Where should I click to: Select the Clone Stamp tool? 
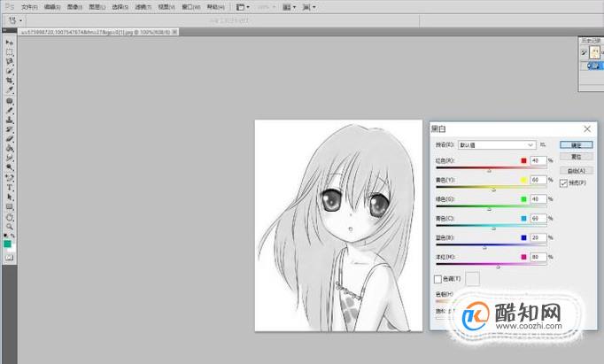tap(9, 120)
